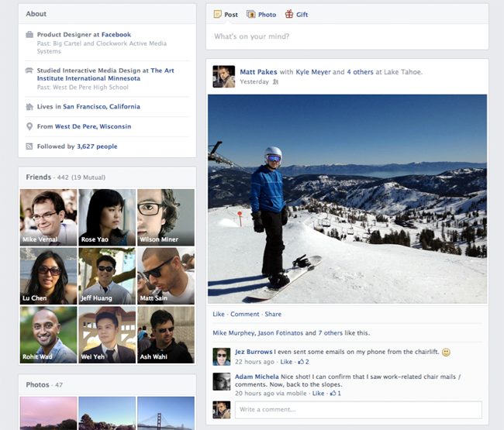Click thumbs-up count 1 on Adam's comment

click(x=336, y=393)
